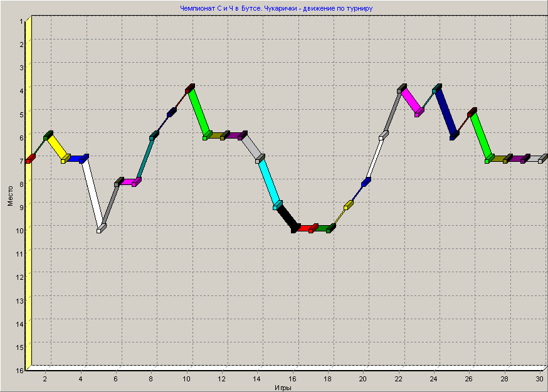Click the "4" label on the Место axis
The height and width of the screenshot is (392, 548).
click(22, 91)
